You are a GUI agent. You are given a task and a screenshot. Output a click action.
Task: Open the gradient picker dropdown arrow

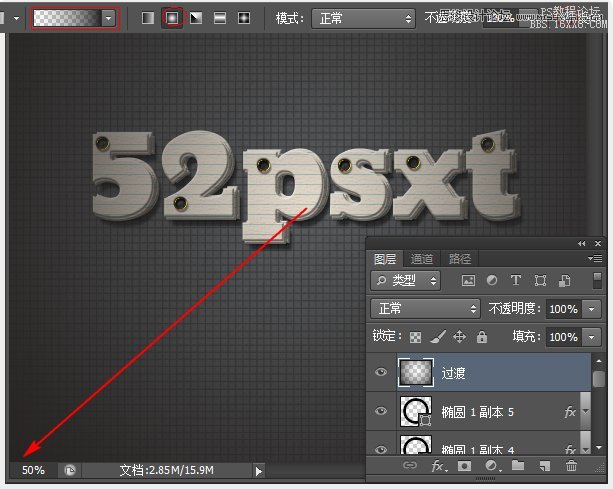pos(108,18)
